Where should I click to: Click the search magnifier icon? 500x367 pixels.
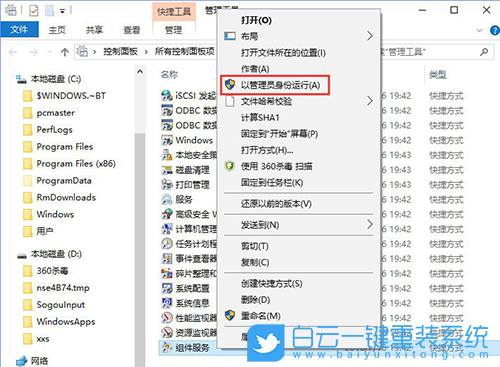pyautogui.click(x=484, y=52)
